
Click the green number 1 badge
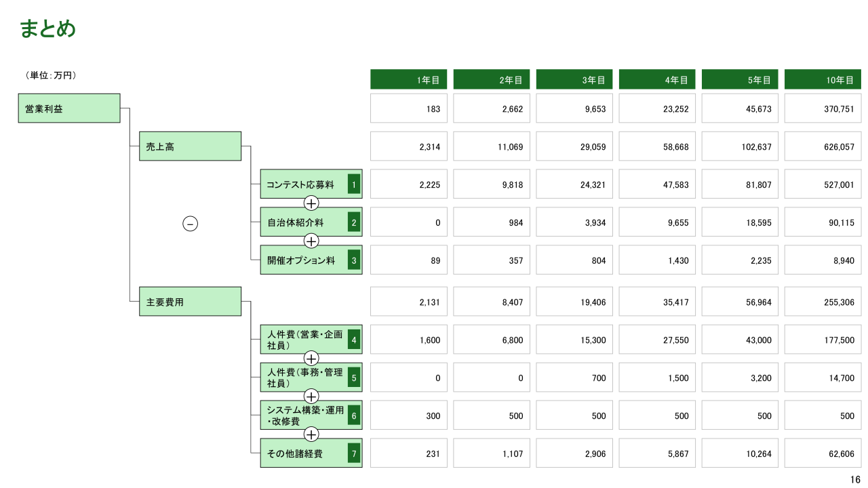point(353,184)
